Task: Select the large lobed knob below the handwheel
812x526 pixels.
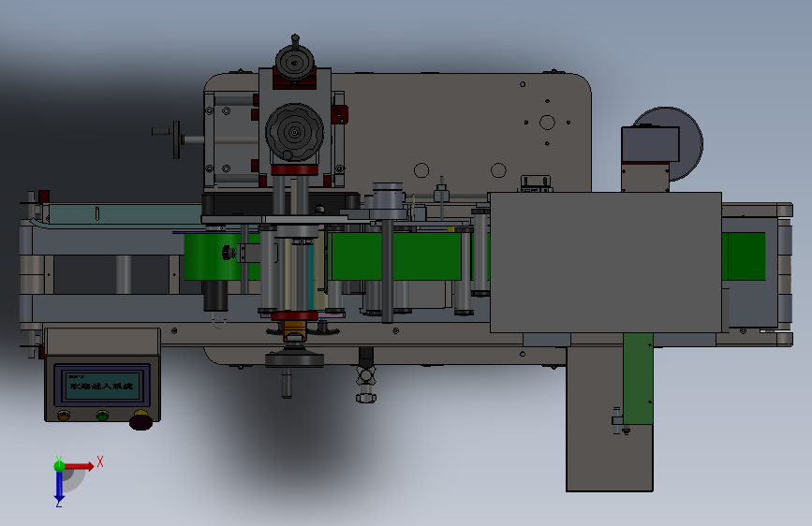Action: tap(295, 133)
